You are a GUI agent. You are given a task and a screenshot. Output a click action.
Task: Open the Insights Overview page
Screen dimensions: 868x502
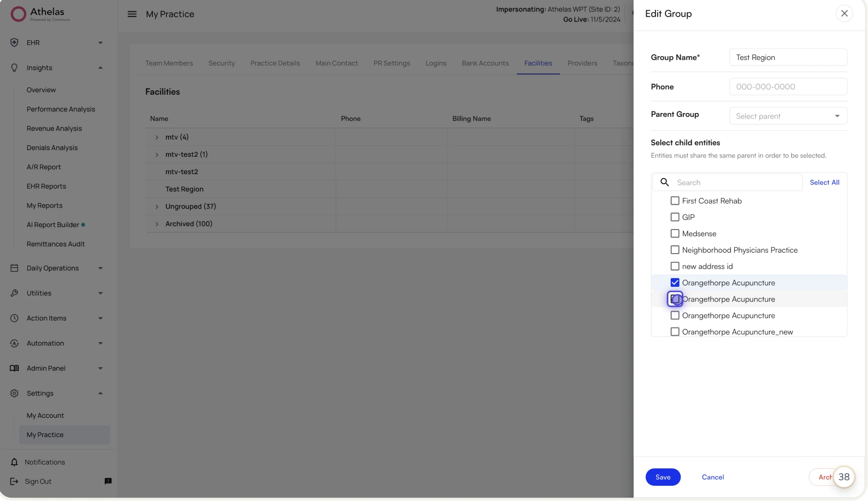(x=41, y=90)
